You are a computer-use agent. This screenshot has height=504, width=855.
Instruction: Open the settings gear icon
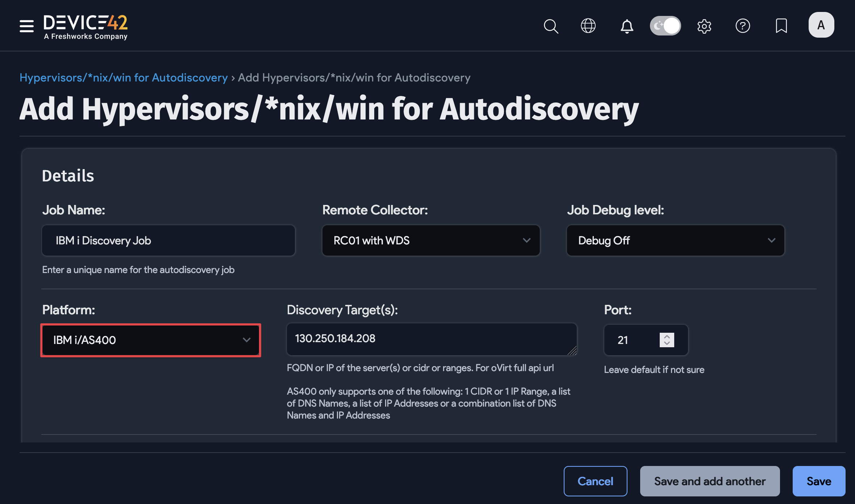[704, 26]
